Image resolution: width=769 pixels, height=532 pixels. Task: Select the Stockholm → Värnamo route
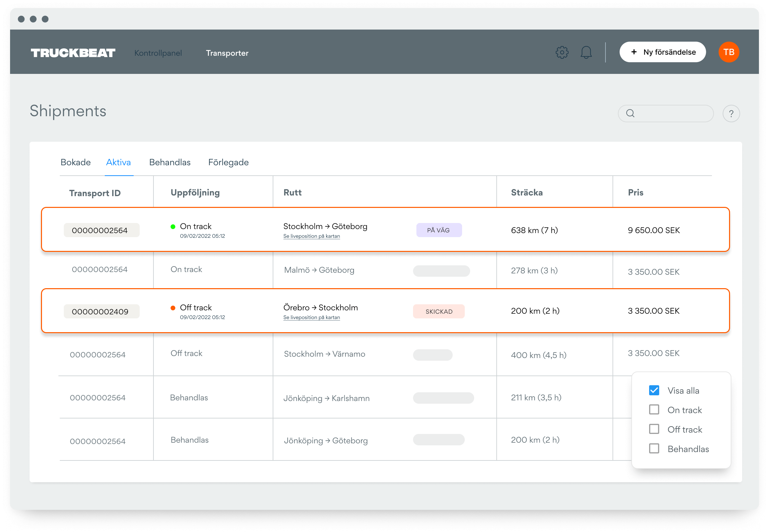coord(325,354)
